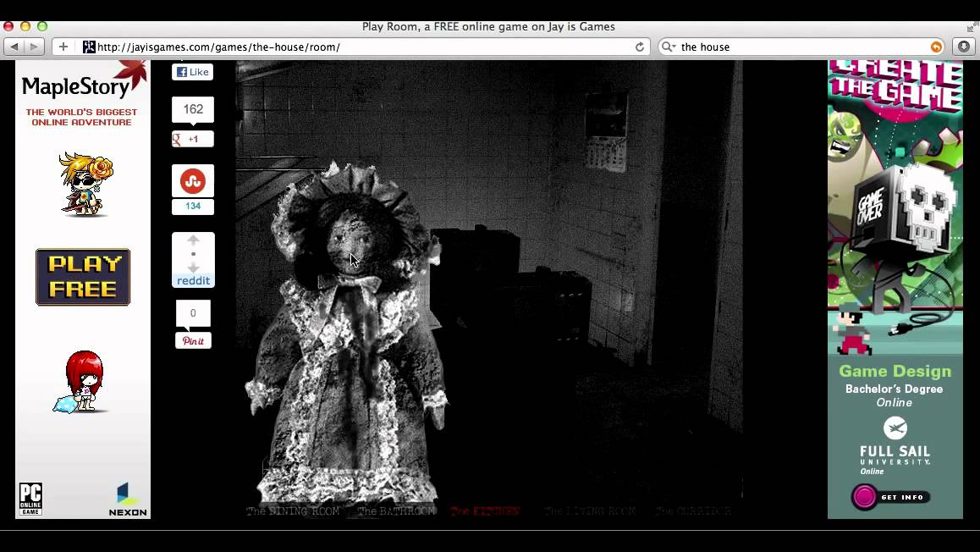Like the game on Facebook
The image size is (980, 552).
(x=192, y=72)
